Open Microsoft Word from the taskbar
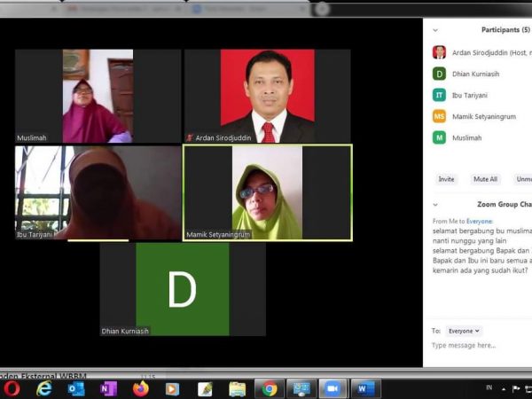Screen dimensions: 532x399 (x=364, y=388)
